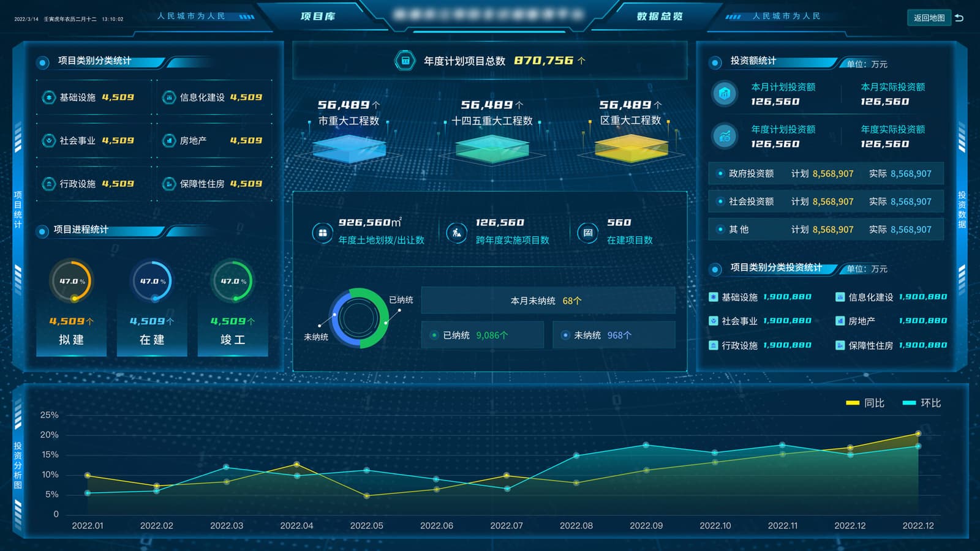Click the yellow 区重大工程数 3D platform

click(x=631, y=148)
